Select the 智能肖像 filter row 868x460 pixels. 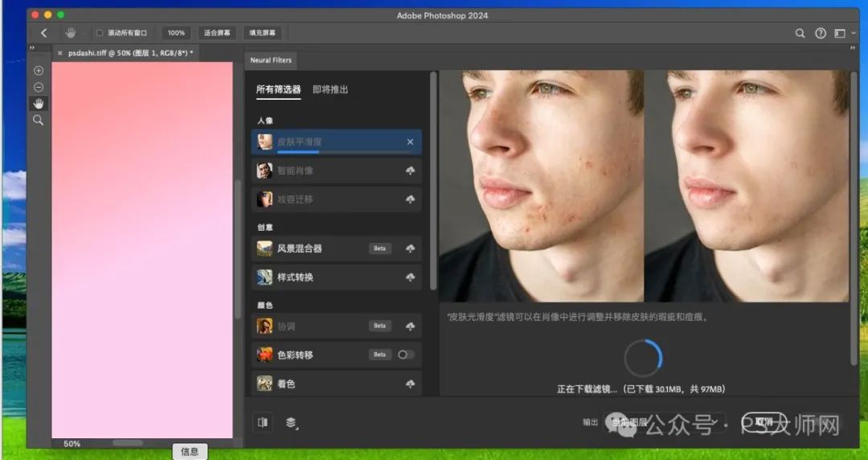[337, 170]
